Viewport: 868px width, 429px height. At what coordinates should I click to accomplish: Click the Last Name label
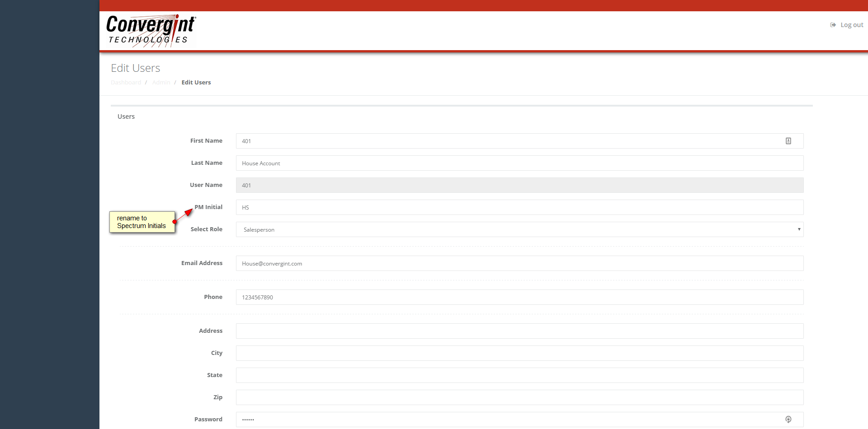(x=207, y=163)
